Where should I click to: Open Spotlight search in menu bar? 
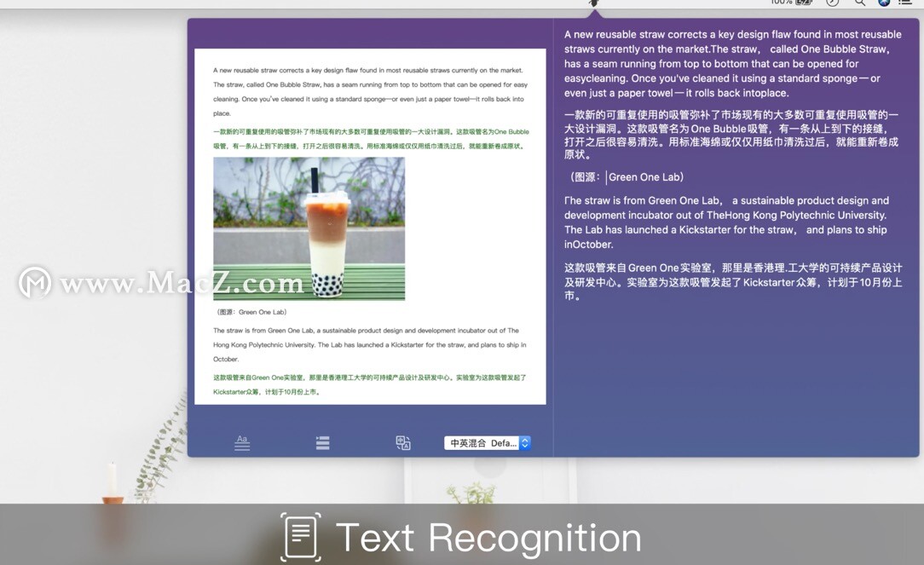860,3
